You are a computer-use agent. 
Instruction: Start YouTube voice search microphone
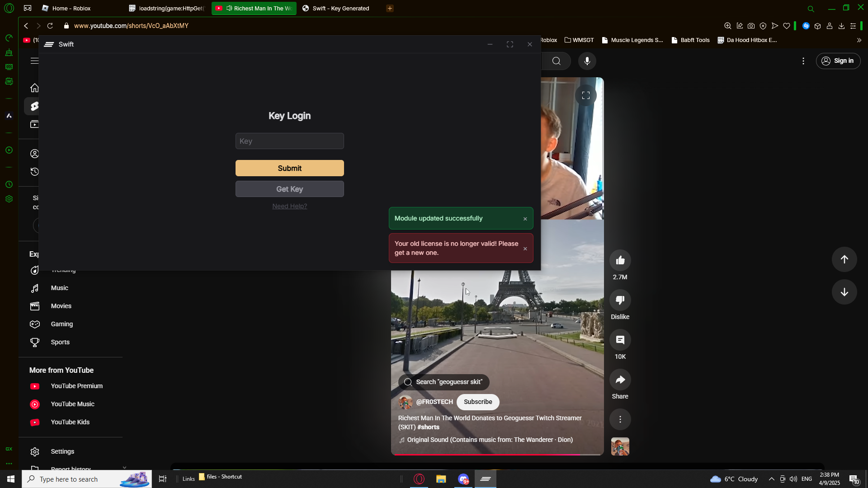(x=587, y=61)
